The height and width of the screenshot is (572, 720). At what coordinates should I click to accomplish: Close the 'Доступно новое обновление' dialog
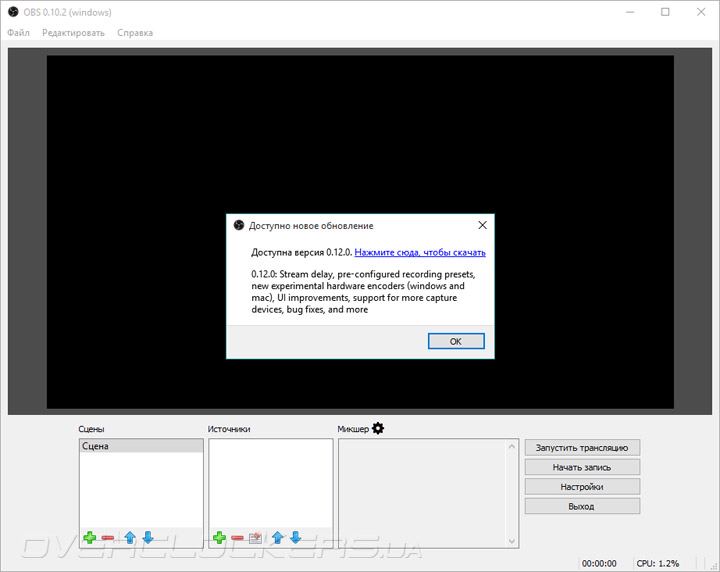(482, 225)
